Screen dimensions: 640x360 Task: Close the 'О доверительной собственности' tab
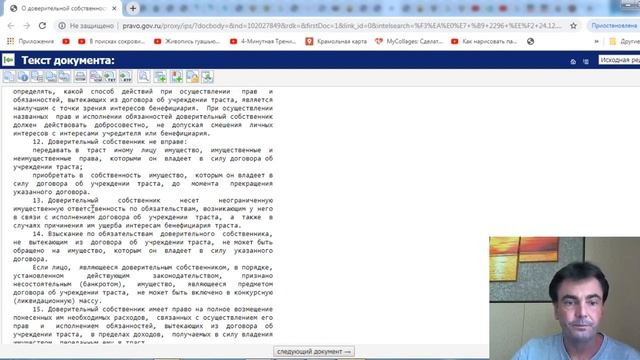114,8
